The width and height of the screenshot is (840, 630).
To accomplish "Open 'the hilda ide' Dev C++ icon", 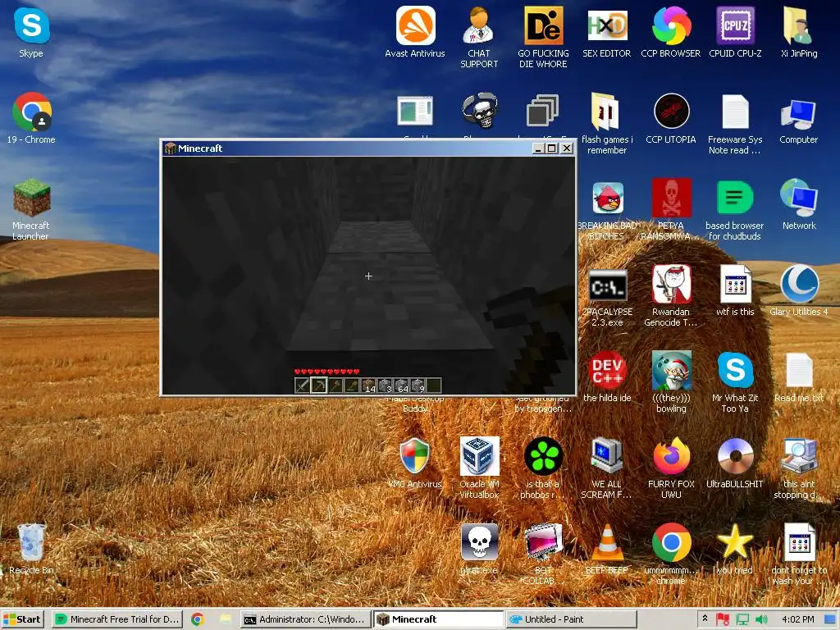I will tap(607, 377).
